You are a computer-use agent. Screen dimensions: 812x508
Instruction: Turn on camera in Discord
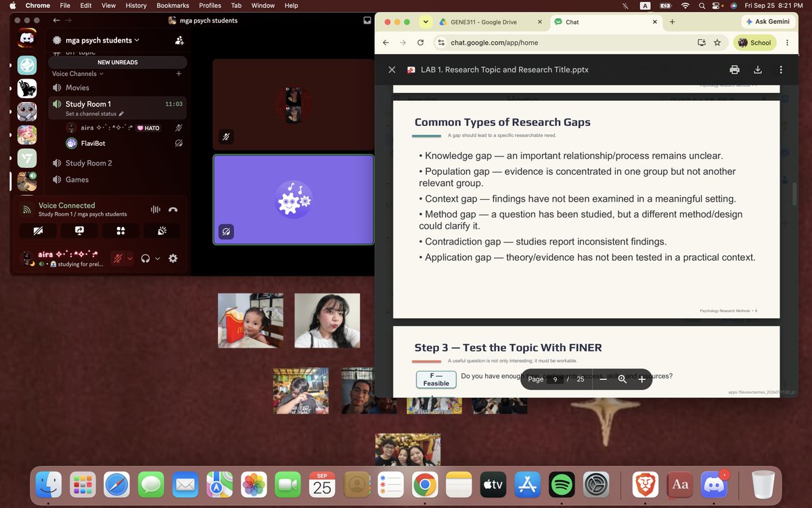(38, 231)
